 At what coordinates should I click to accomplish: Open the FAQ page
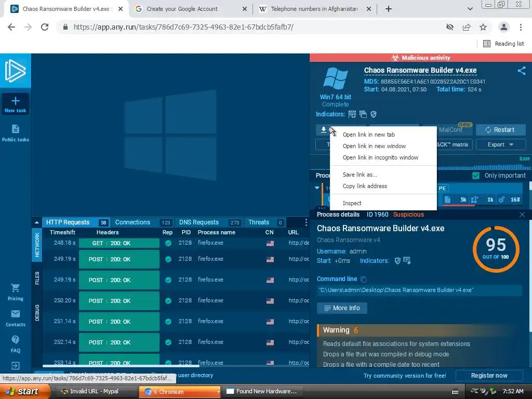(15, 344)
